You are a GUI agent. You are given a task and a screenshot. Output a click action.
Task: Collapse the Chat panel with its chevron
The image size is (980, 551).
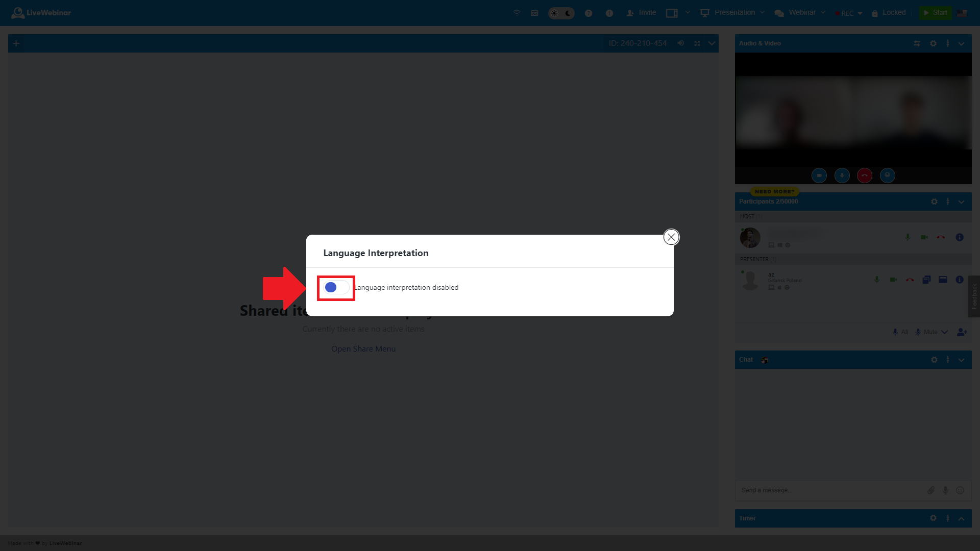962,360
